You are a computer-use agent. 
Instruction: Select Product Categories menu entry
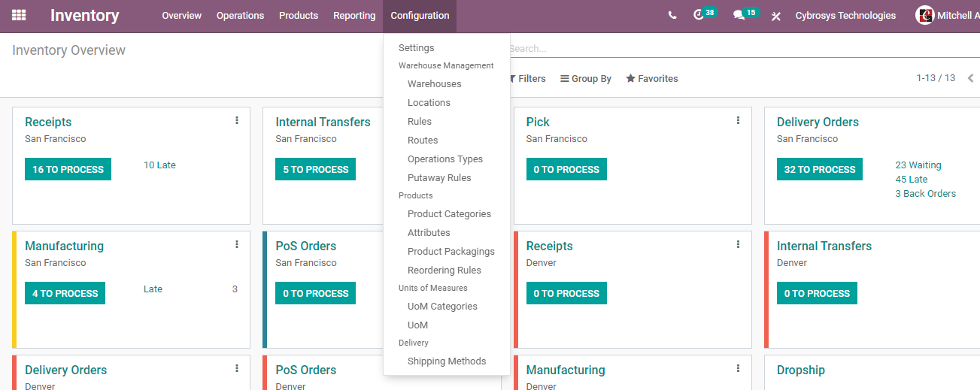click(447, 213)
